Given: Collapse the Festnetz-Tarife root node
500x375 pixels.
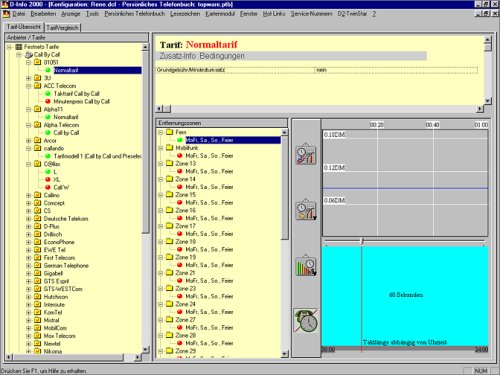Looking at the screenshot, I should pos(9,47).
